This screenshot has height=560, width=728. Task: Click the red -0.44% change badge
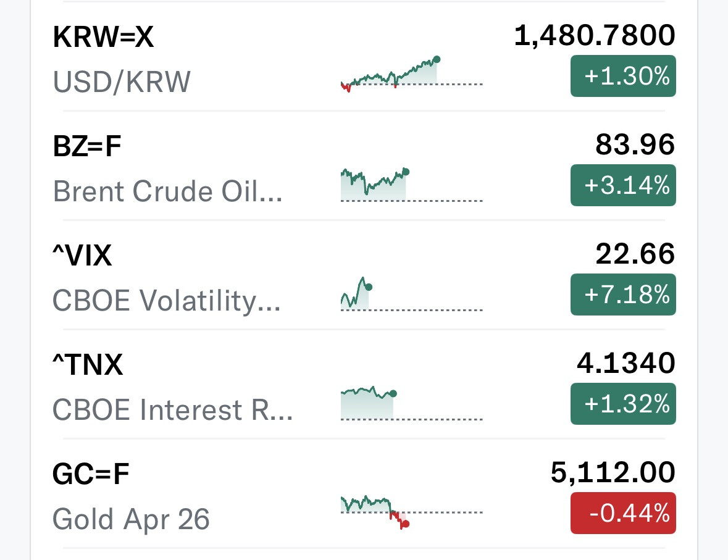coord(622,513)
